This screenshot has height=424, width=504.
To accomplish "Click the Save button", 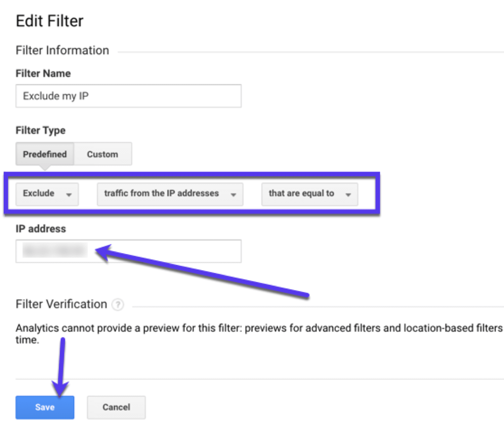I will tap(44, 407).
